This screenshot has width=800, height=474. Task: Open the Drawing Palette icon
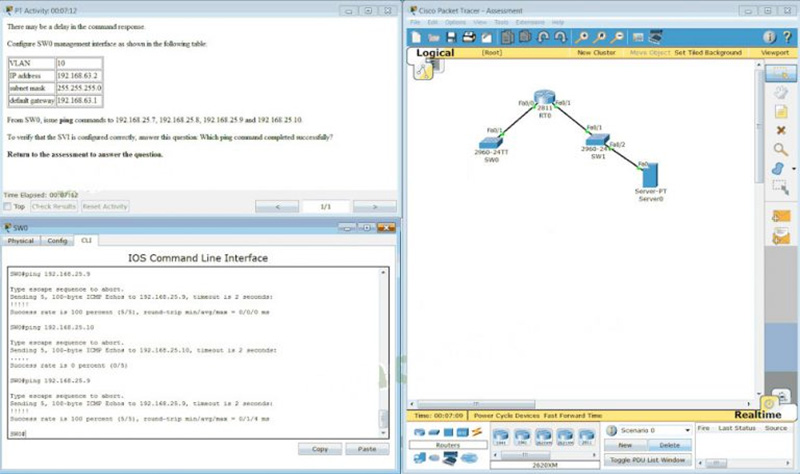pyautogui.click(x=638, y=37)
